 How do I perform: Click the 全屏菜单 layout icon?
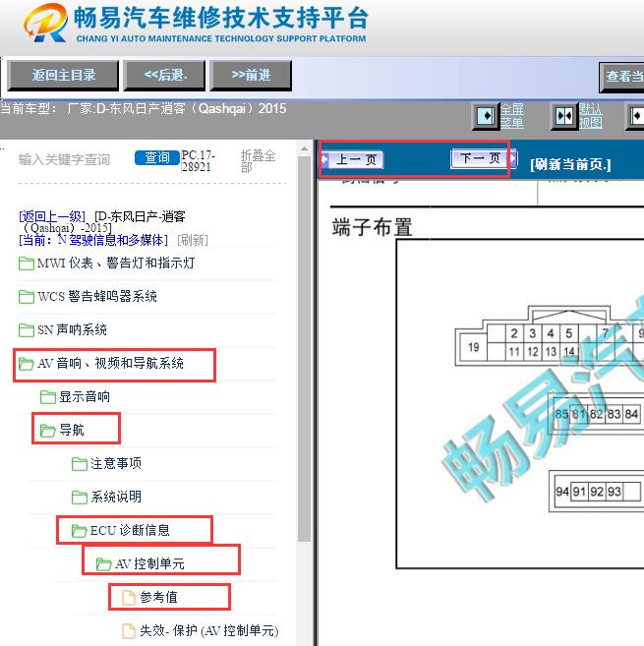point(486,116)
